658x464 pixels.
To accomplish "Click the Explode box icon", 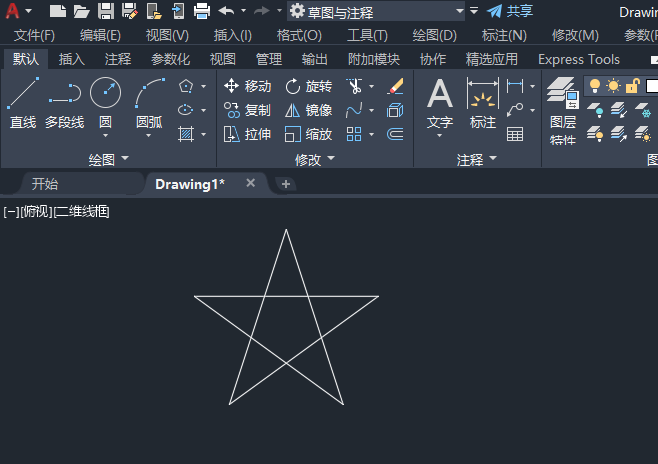I will [395, 110].
